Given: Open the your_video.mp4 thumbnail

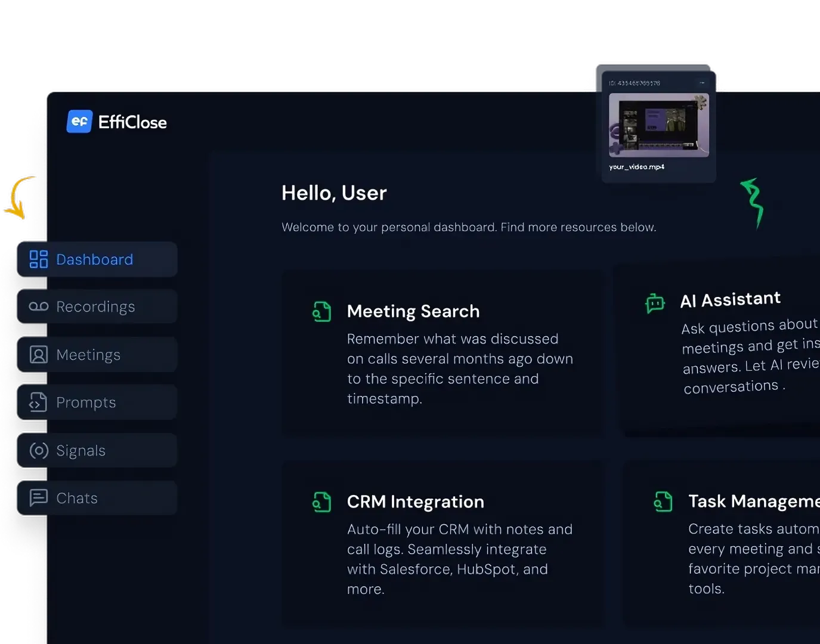Looking at the screenshot, I should [x=658, y=125].
